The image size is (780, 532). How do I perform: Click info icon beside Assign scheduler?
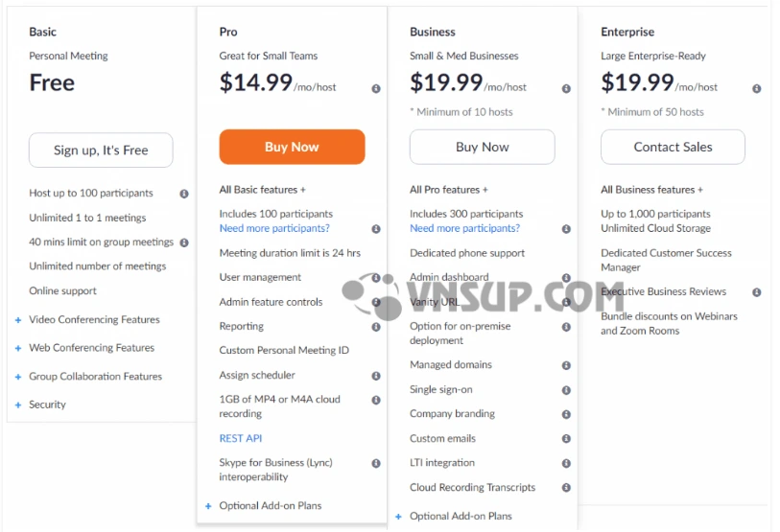tap(376, 376)
